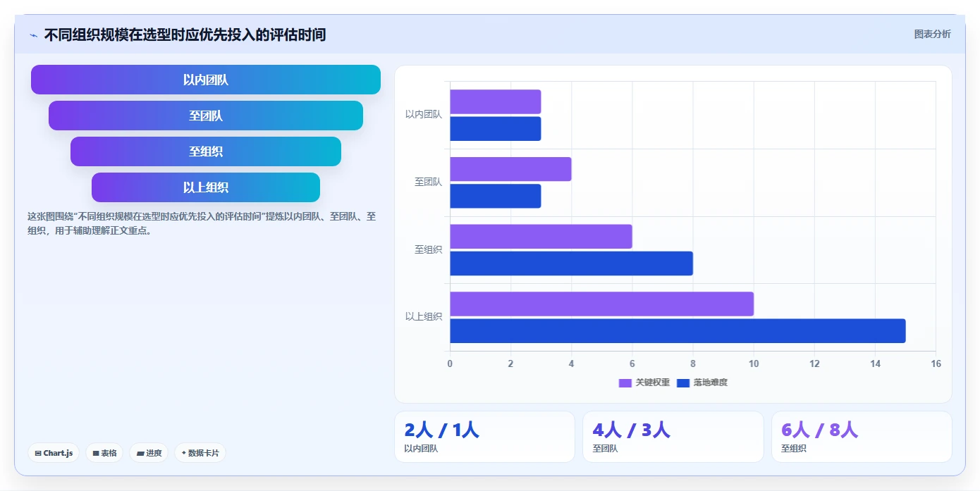980x491 pixels.
Task: Click the Chart.js tag chip
Action: 54,453
